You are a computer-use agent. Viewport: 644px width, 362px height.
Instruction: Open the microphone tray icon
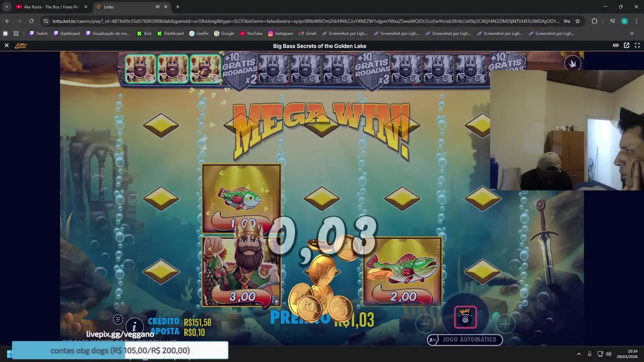pyautogui.click(x=590, y=354)
